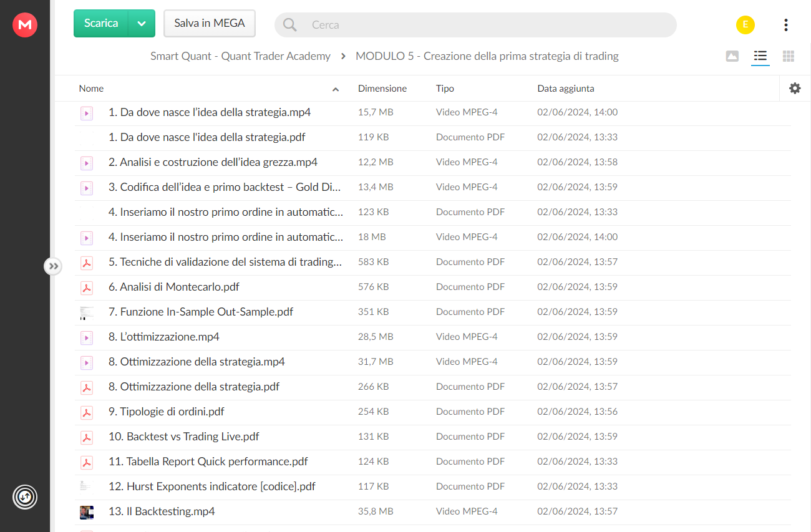Click video icon of L'ottimizzazione.mp4

[87, 337]
